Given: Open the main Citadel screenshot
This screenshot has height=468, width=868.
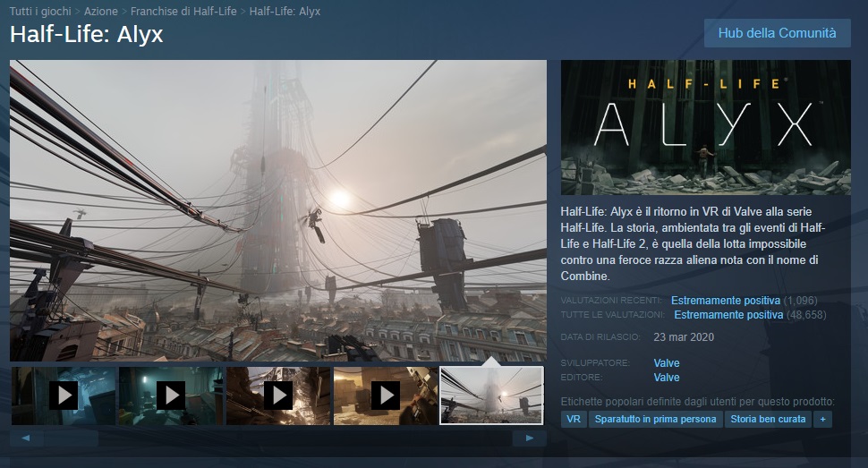Looking at the screenshot, I should [278, 210].
